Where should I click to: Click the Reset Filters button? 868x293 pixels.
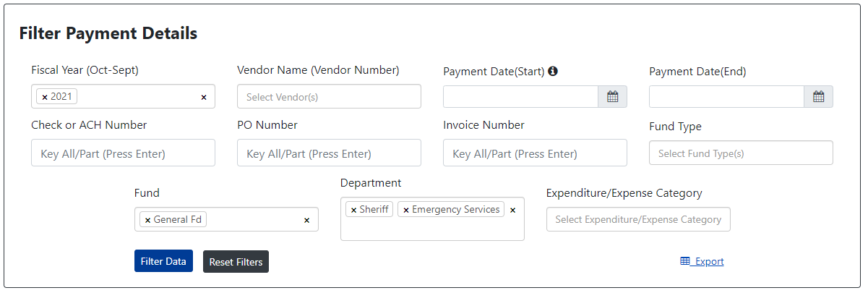[236, 262]
